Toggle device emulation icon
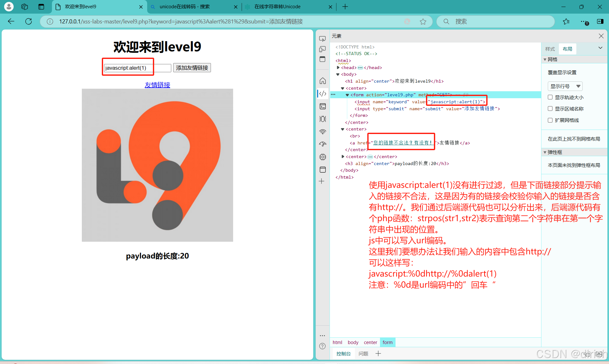The image size is (609, 364). 322,49
